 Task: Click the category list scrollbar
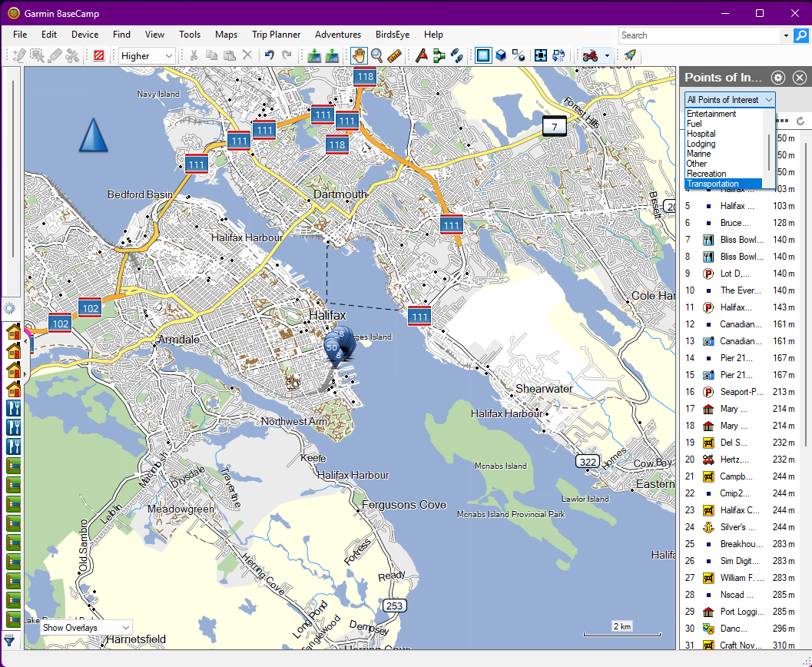768,152
